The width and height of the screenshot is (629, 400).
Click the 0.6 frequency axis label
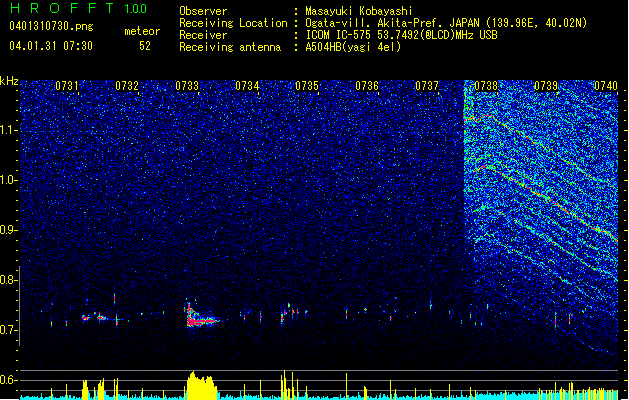8,380
